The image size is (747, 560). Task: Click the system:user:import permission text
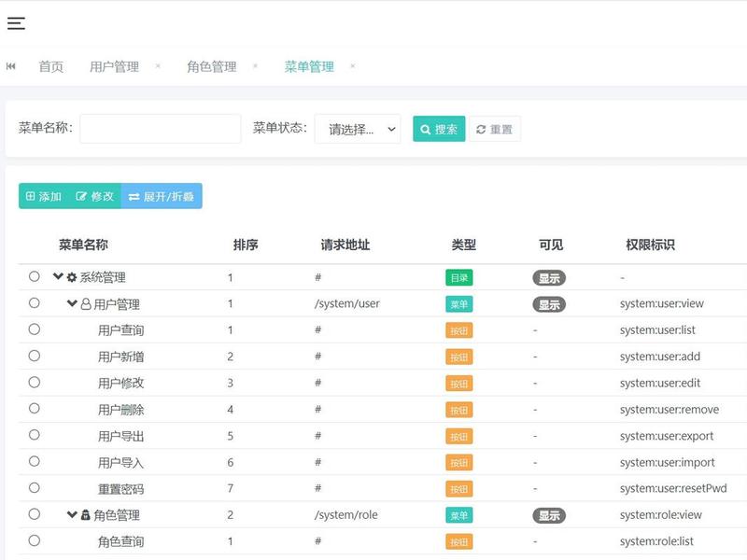668,462
